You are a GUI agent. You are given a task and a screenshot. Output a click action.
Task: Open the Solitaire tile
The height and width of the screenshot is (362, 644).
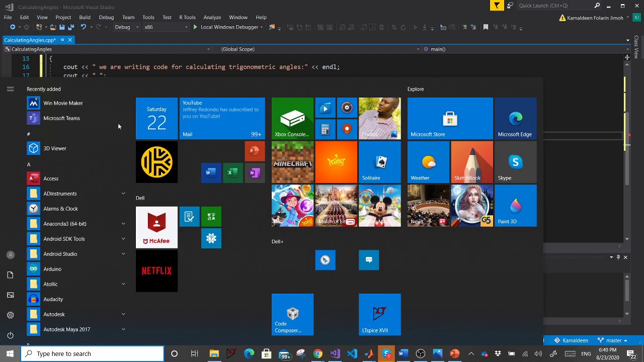[x=380, y=162]
